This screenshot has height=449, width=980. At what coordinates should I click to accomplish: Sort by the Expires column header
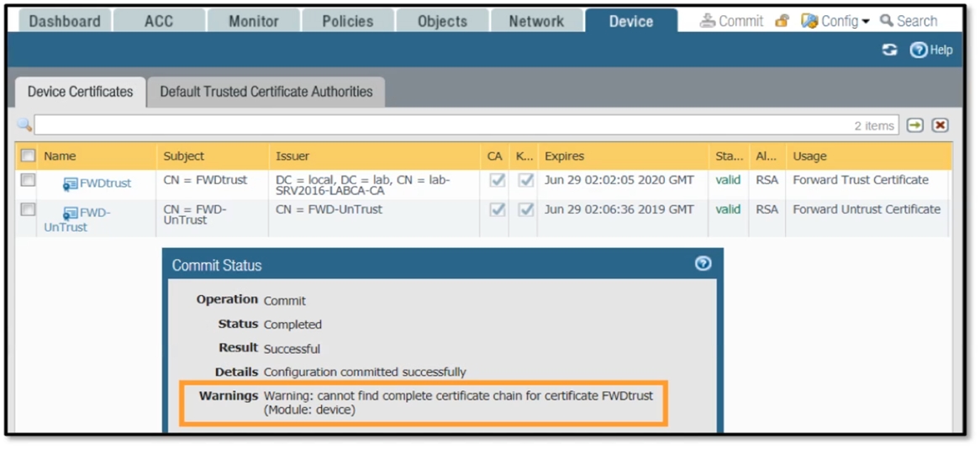(564, 156)
